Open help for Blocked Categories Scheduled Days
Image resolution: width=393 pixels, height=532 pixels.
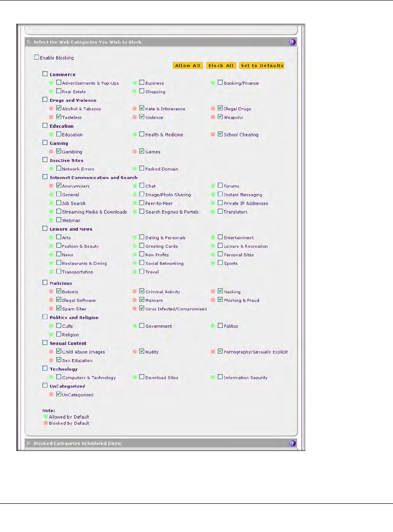(x=292, y=443)
